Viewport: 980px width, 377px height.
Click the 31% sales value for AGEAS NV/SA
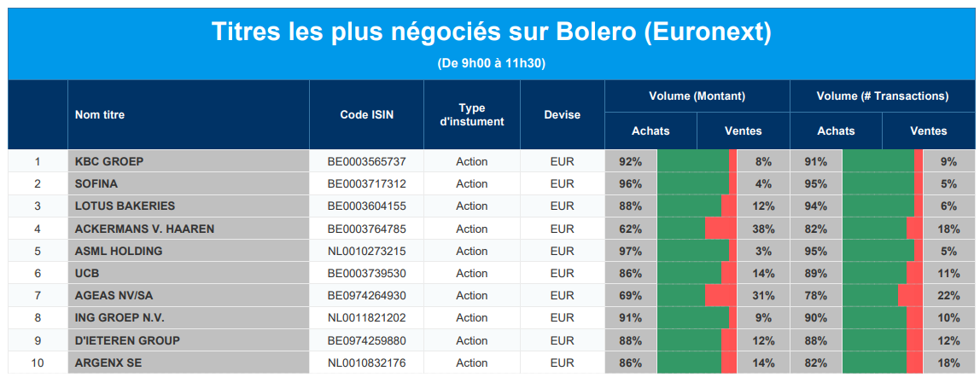pos(763,295)
